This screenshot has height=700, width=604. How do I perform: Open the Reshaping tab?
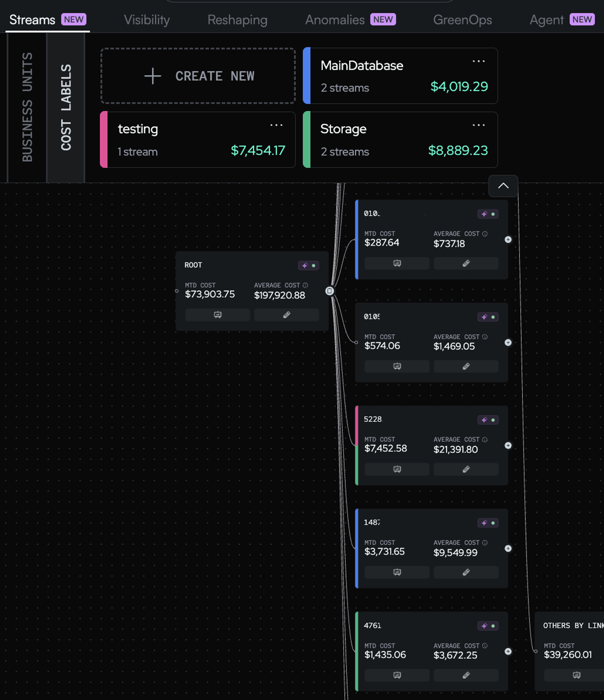point(237,20)
